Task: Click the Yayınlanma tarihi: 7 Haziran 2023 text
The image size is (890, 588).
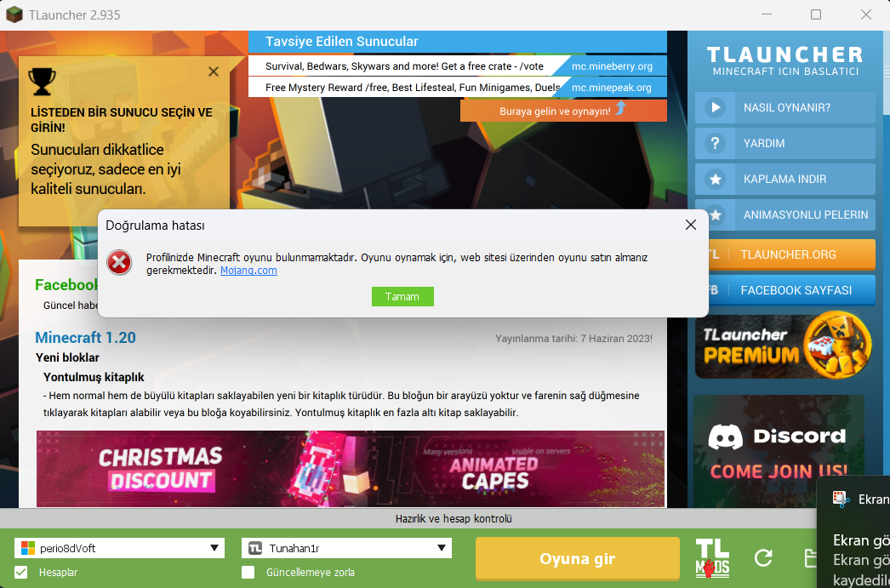Action: point(573,339)
